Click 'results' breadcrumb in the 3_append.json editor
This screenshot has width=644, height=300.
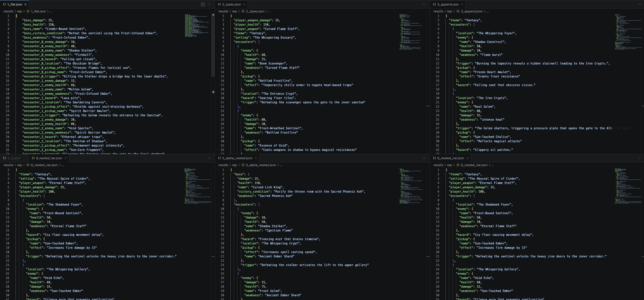tap(438, 11)
